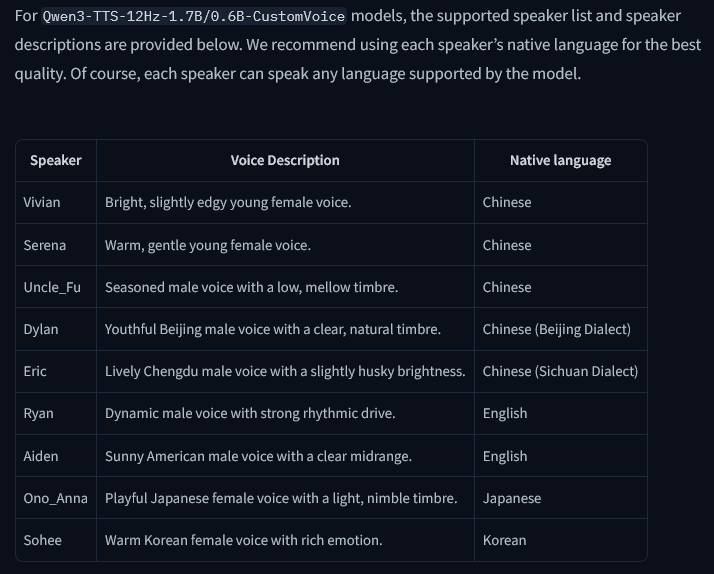714x574 pixels.
Task: Click the Chinese (Sichuan Dialect) language cell
Action: click(x=560, y=371)
